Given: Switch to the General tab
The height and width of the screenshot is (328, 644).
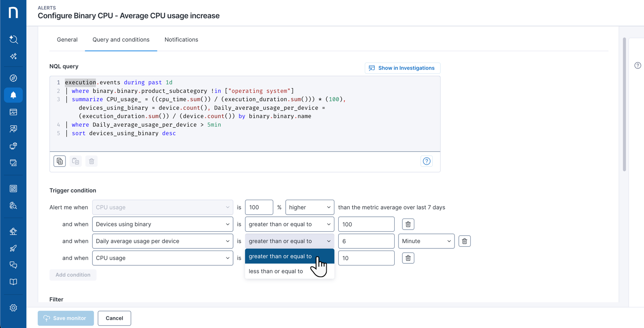Looking at the screenshot, I should tap(67, 40).
